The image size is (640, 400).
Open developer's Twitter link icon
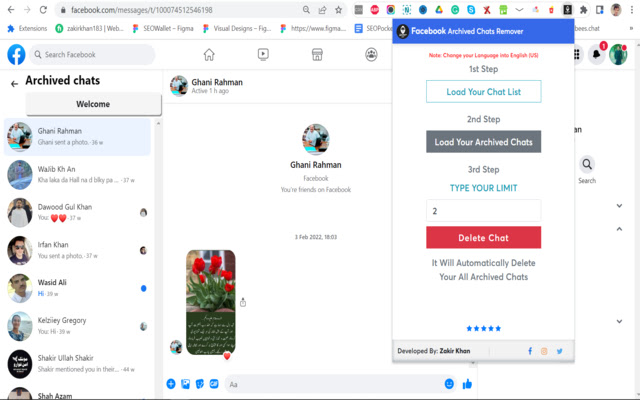(559, 351)
